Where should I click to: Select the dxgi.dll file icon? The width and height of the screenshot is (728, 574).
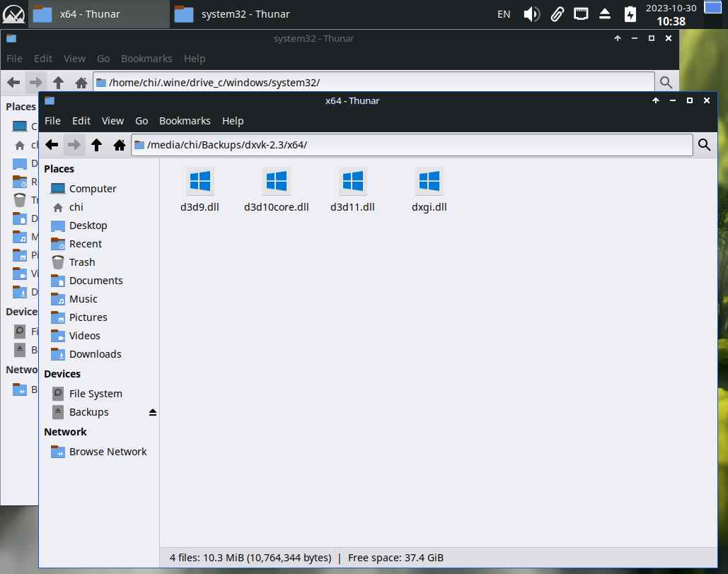pos(429,182)
